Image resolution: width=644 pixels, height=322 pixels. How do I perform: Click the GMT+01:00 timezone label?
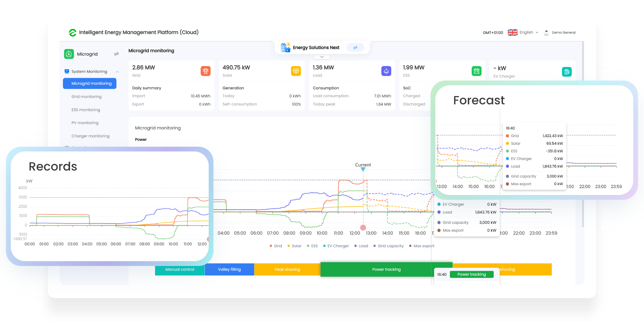[x=493, y=33]
